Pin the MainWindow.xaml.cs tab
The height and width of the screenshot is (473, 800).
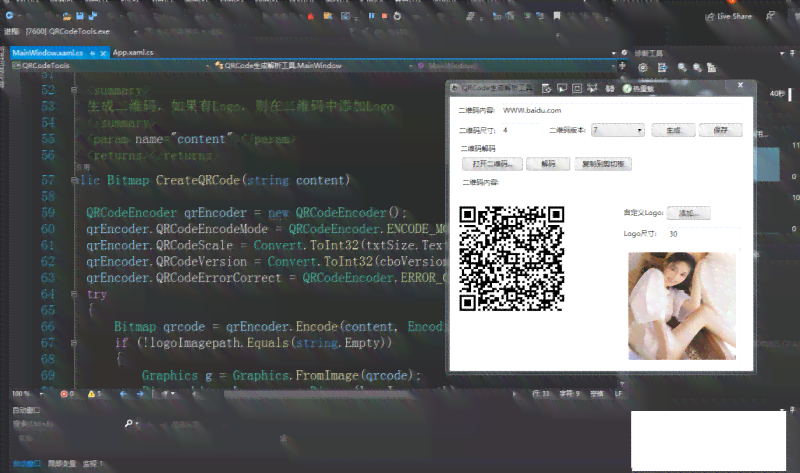tap(92, 53)
